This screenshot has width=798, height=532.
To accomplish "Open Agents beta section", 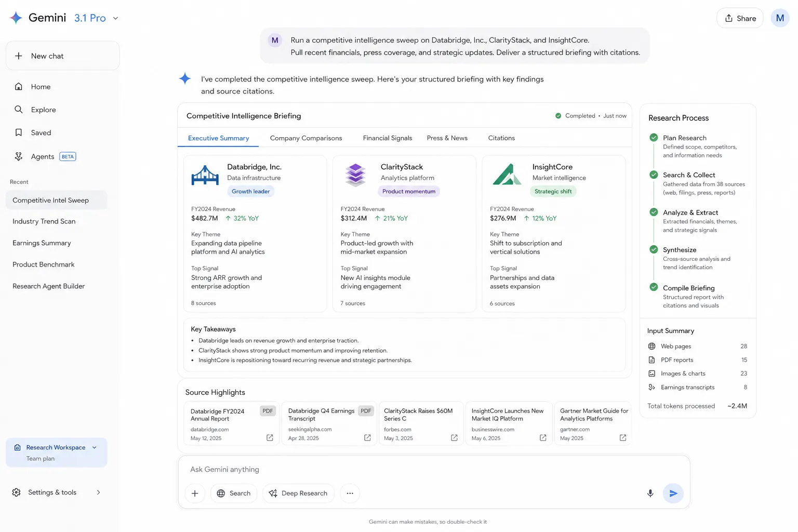I will (45, 156).
